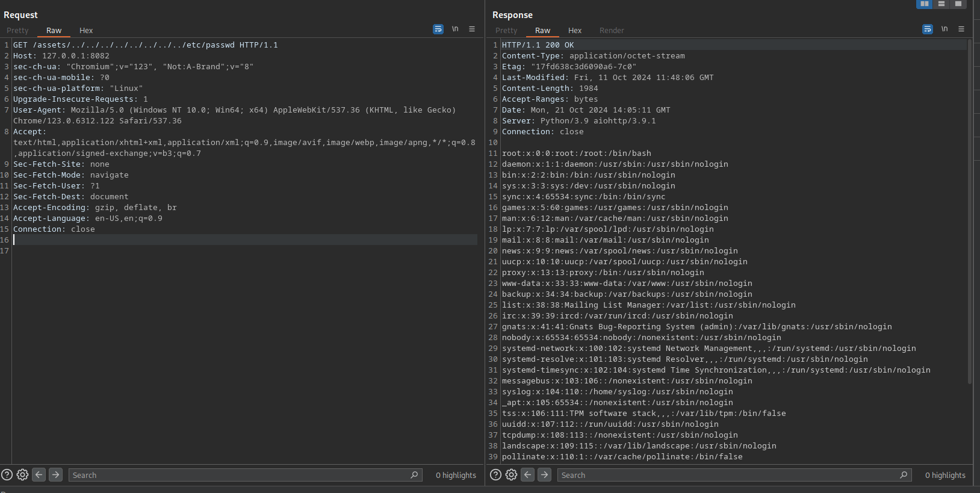Select the Response Hex tab
The width and height of the screenshot is (980, 493).
coord(575,30)
